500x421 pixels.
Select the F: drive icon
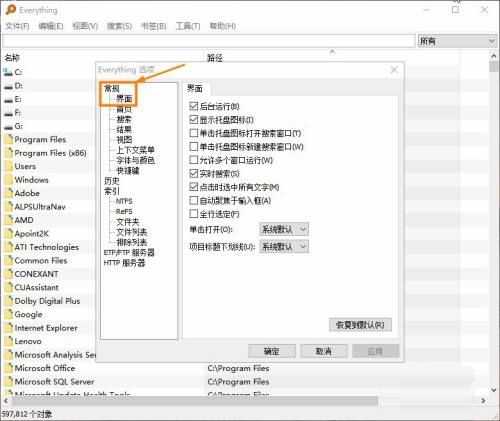point(8,113)
